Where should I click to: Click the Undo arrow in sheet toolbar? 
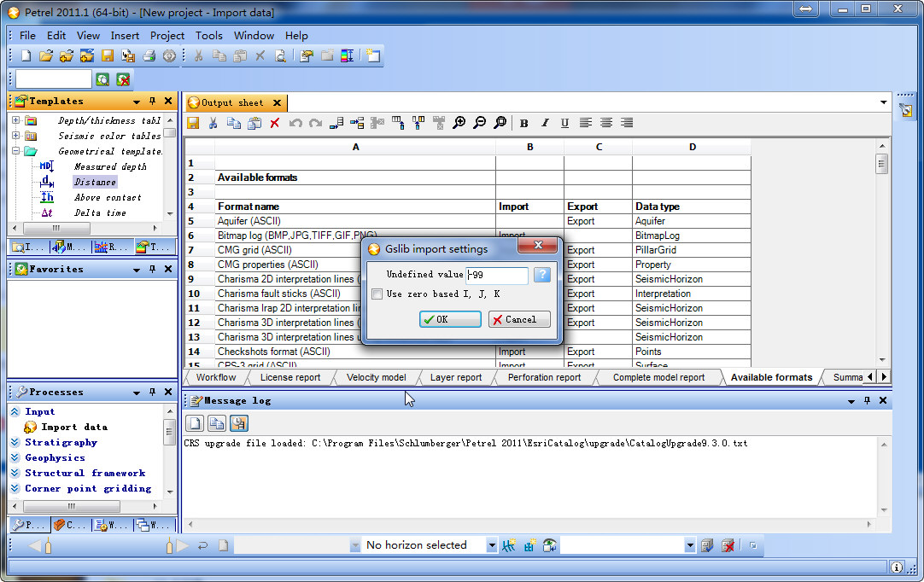pyautogui.click(x=295, y=123)
